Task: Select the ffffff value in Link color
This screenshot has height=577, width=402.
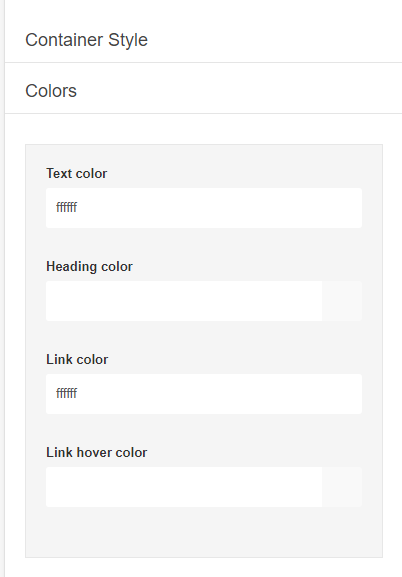Action: (x=66, y=394)
